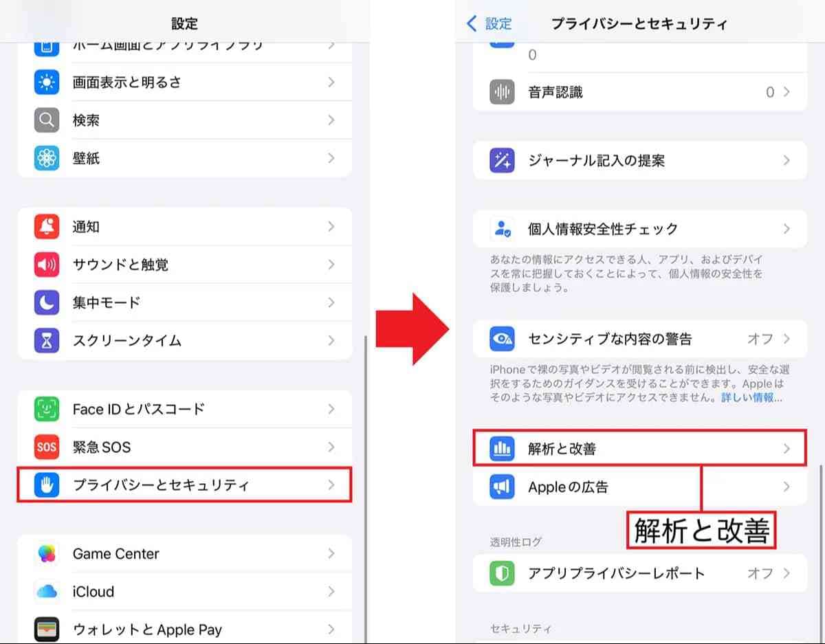The image size is (825, 644).
Task: Tap the 緊急SOS red icon
Action: 47,447
